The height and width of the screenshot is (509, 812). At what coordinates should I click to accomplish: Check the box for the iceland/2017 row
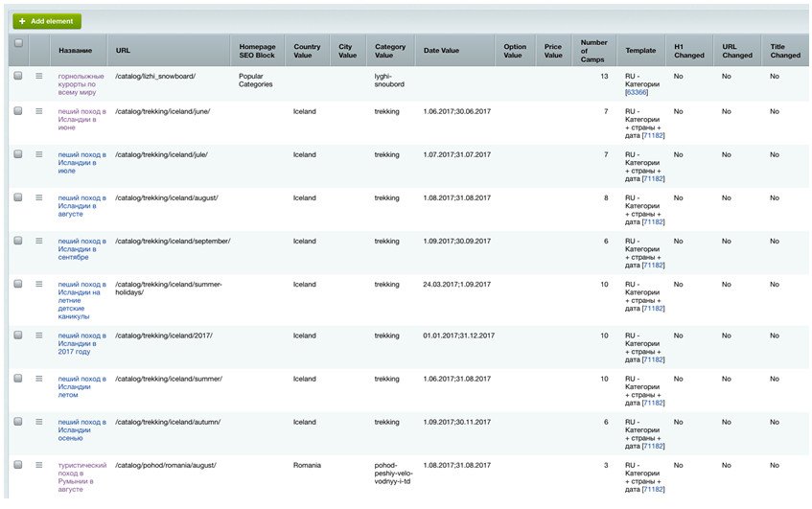(18, 335)
